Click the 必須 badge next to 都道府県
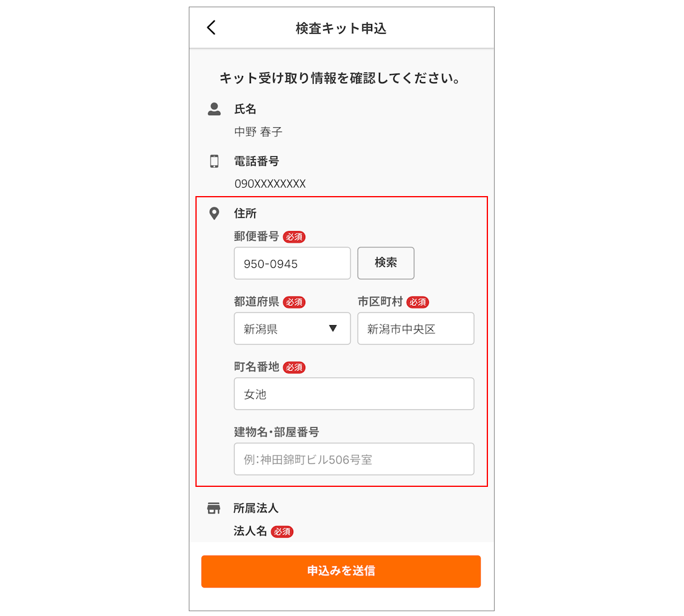The height and width of the screenshot is (616, 684). click(294, 302)
